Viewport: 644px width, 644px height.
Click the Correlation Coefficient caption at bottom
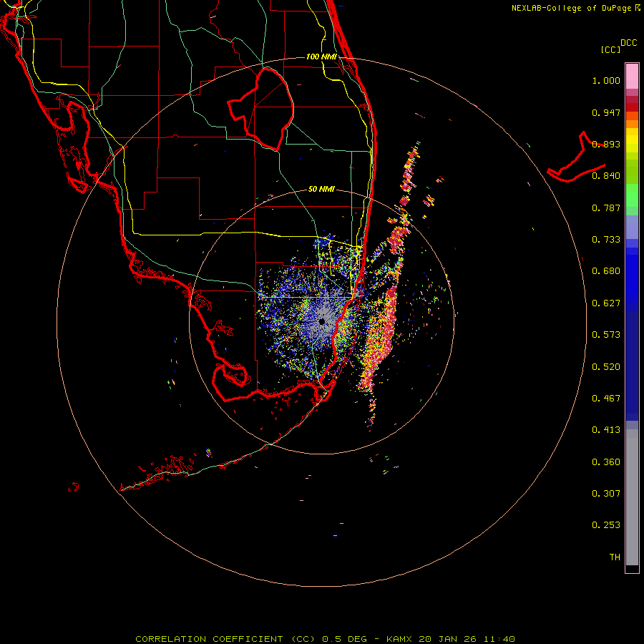(325, 639)
